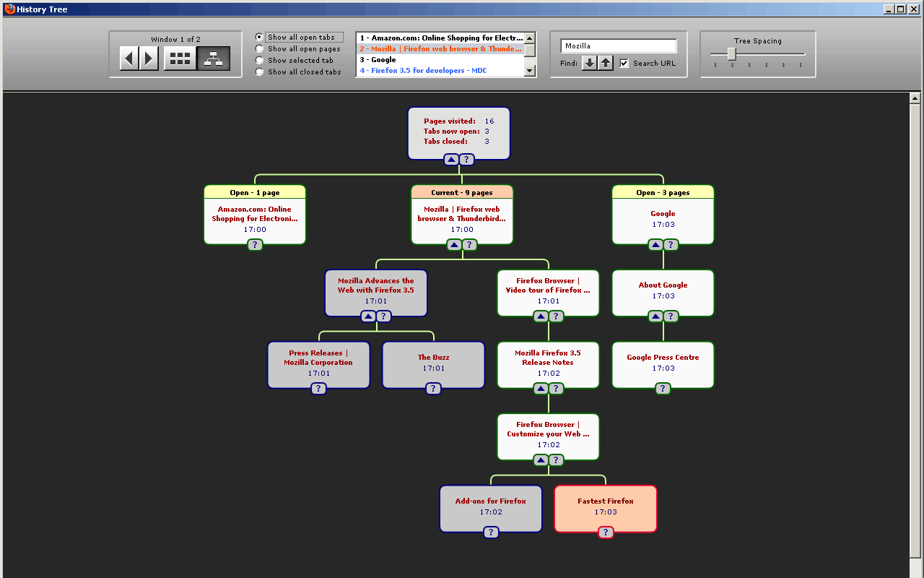
Task: Click question mark on Google Press Centre node
Action: 663,389
